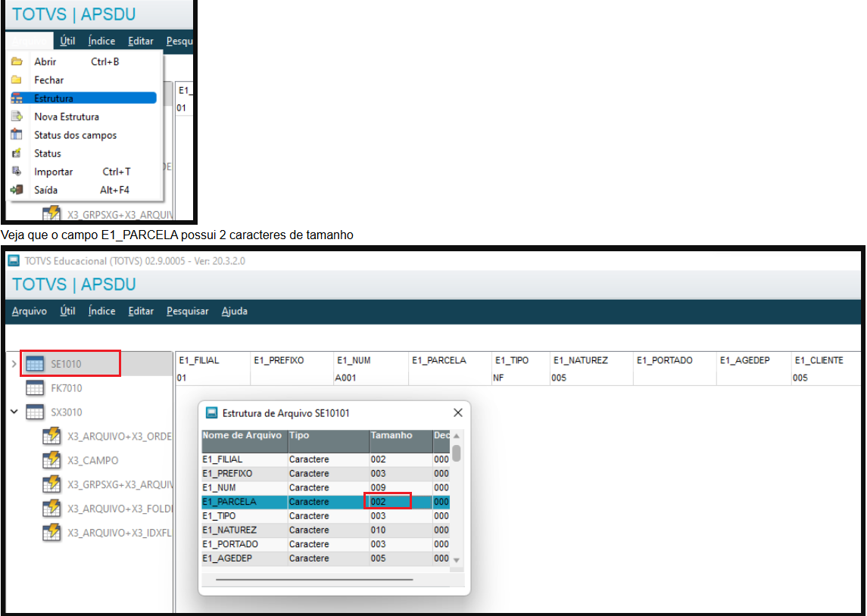
Task: Open the Arquivo menu in the lower window
Action: click(x=30, y=311)
